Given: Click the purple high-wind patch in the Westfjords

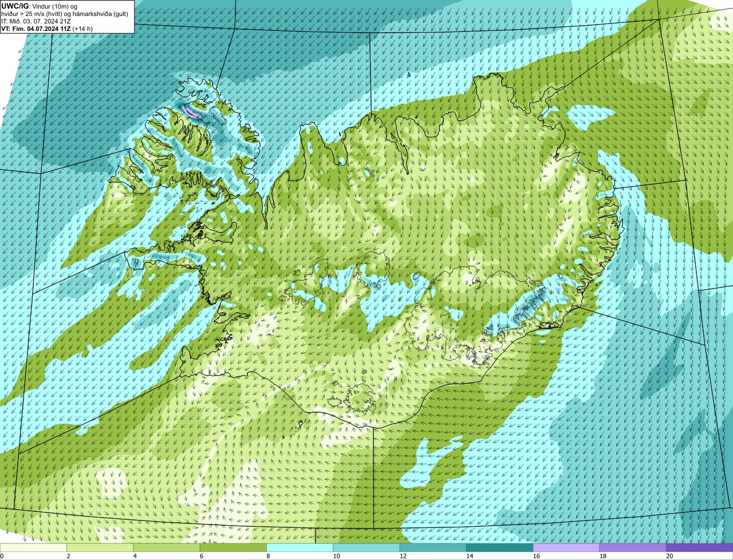Looking at the screenshot, I should coord(191,112).
